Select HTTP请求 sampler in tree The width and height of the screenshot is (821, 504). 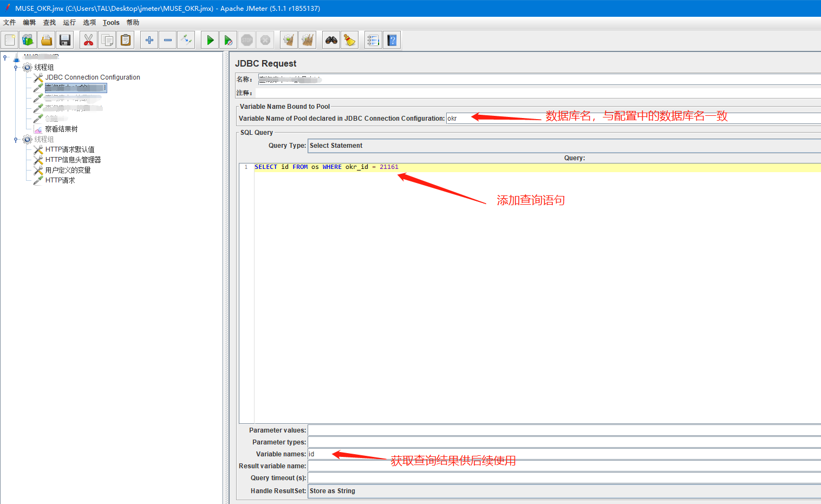60,180
